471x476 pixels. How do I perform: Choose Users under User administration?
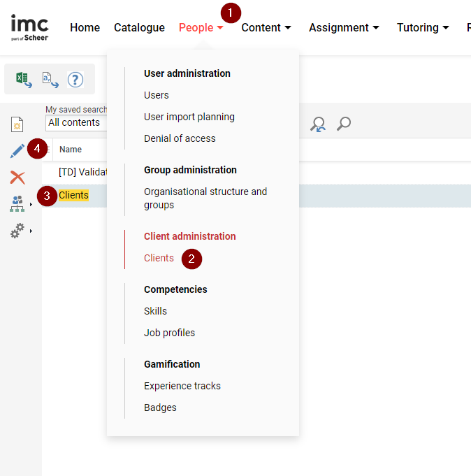coord(157,95)
